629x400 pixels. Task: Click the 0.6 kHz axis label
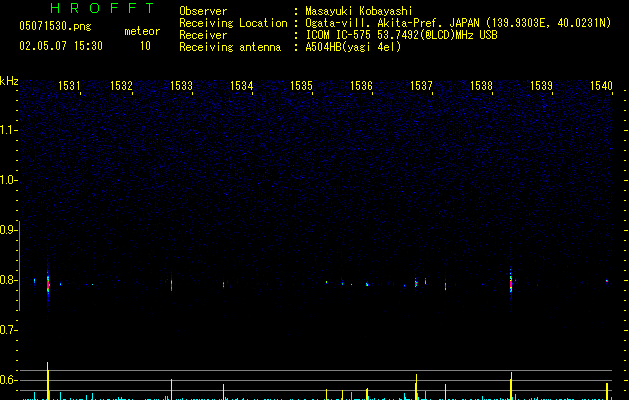click(8, 380)
